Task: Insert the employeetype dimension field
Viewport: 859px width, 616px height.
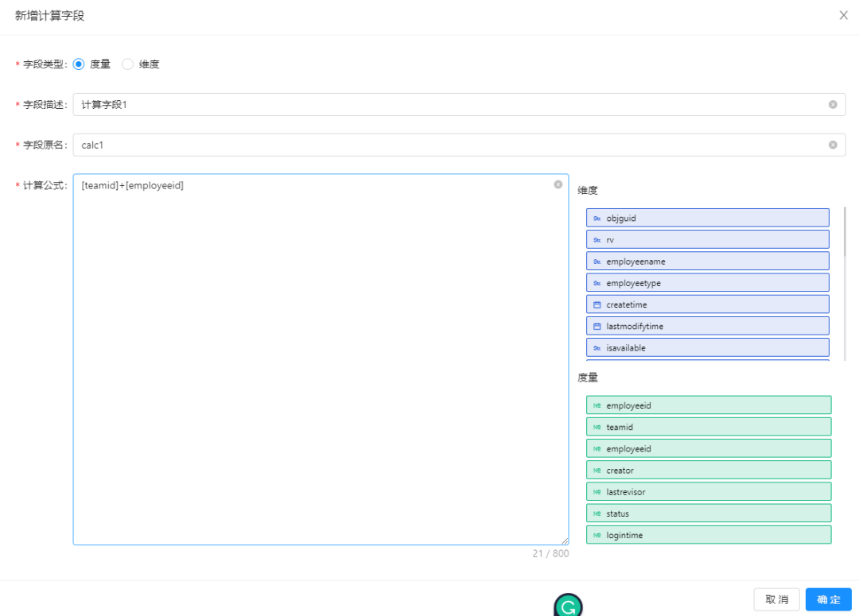Action: point(707,283)
